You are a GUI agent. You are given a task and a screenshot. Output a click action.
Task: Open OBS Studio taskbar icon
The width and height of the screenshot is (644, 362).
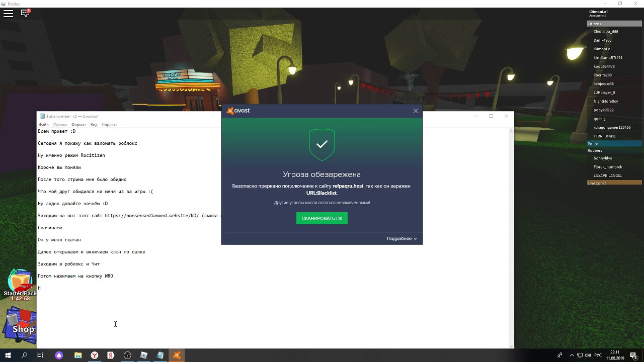point(127,355)
